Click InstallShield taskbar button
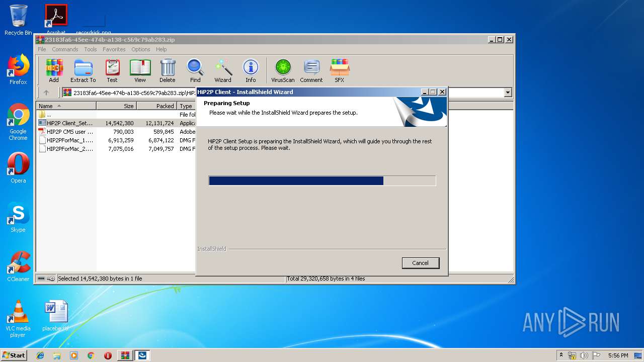Screen dimensions: 644x362 click(142, 355)
